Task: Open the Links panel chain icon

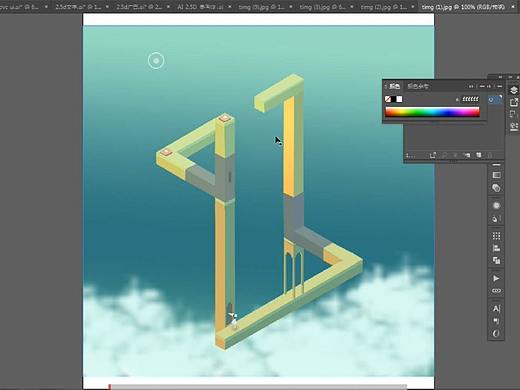Action: pos(496,291)
